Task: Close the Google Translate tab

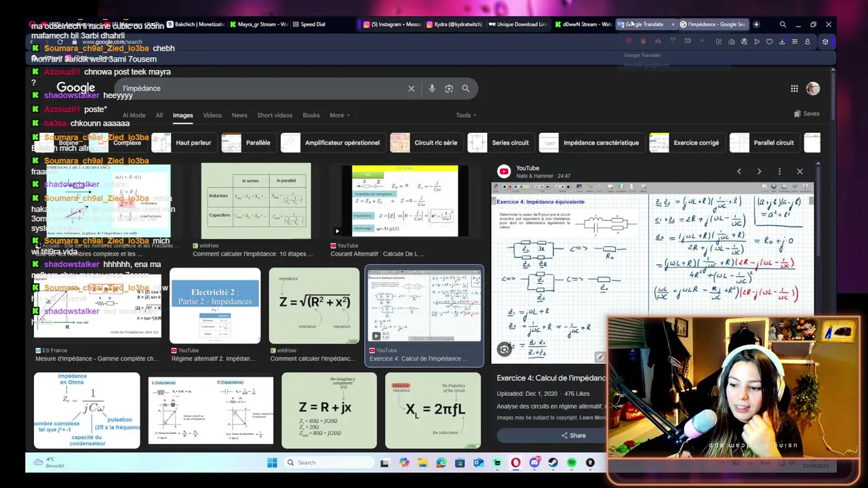Action: click(673, 24)
